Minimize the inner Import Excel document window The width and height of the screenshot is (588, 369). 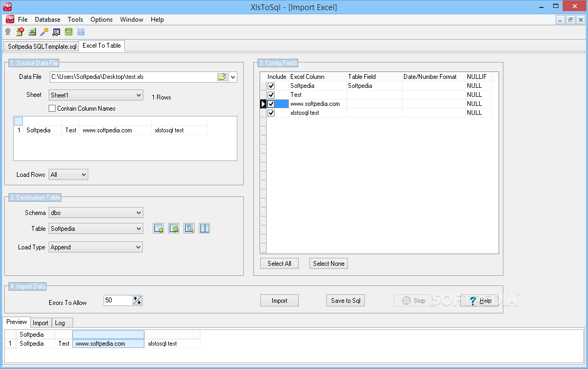coord(561,20)
